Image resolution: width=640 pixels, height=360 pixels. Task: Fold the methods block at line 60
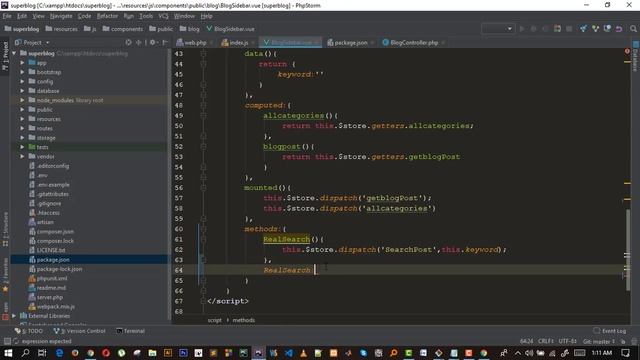point(203,229)
